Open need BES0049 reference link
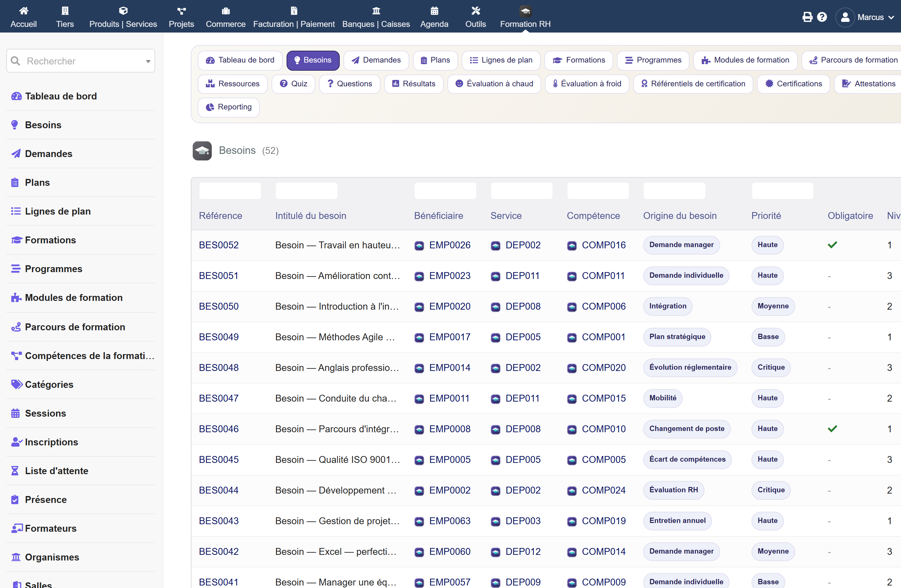The width and height of the screenshot is (901, 588). (219, 337)
